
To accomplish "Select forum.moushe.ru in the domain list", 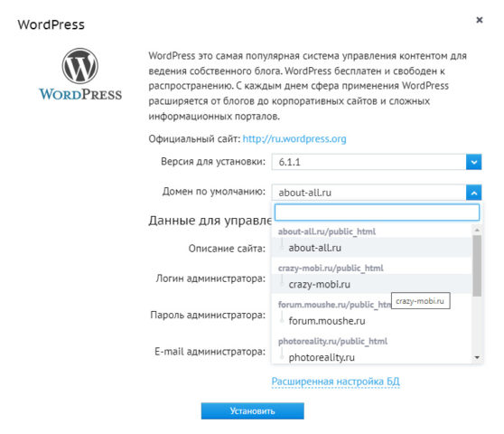I will click(372, 321).
